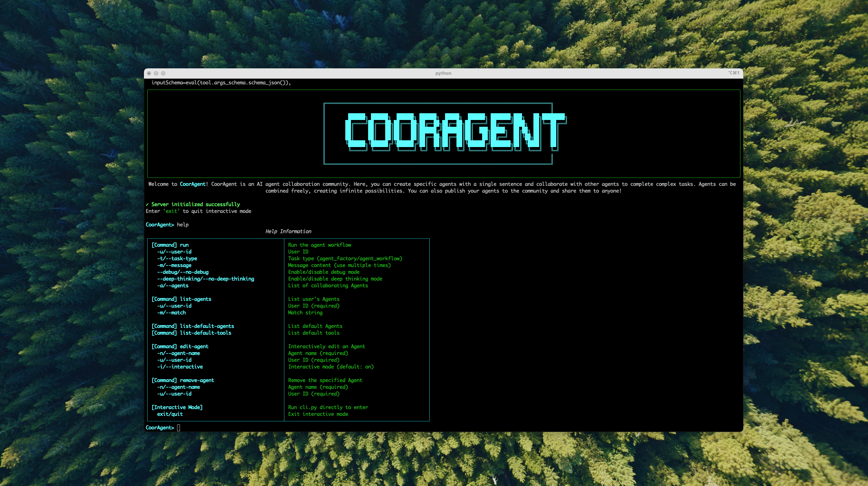Place cursor at the bottom CoorAgent> prompt
This screenshot has width=868, height=486.
179,428
